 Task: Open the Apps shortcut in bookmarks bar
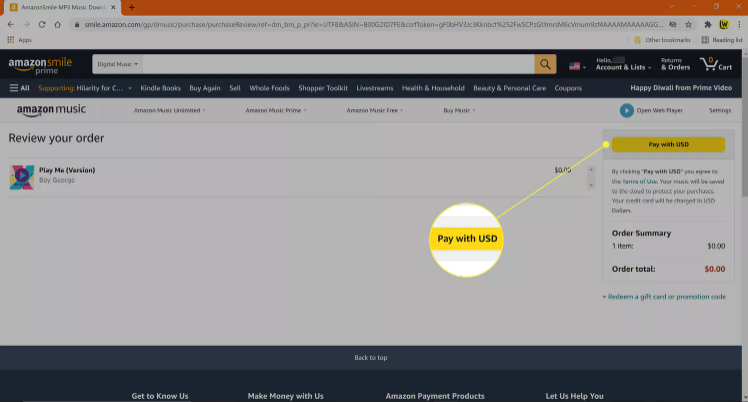[x=19, y=40]
